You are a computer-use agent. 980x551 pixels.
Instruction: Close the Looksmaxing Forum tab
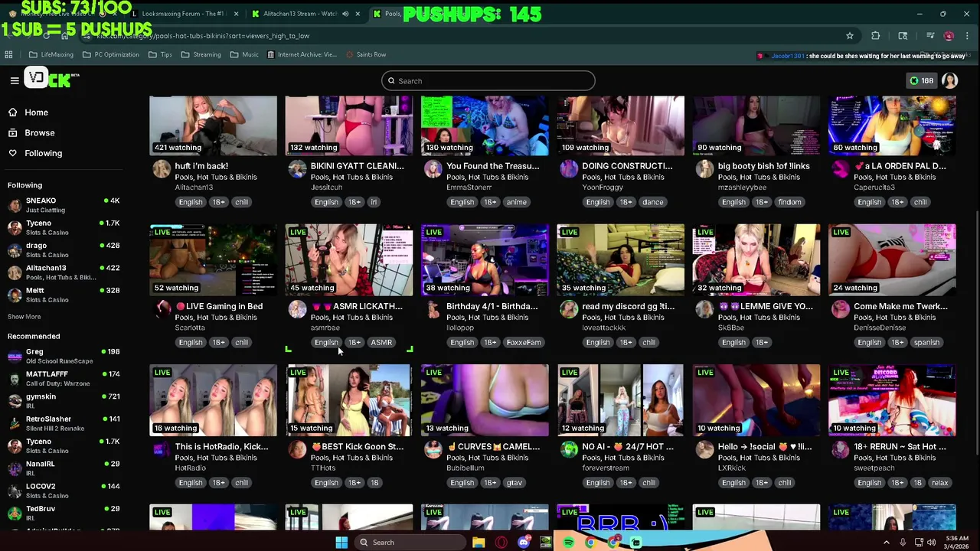236,14
